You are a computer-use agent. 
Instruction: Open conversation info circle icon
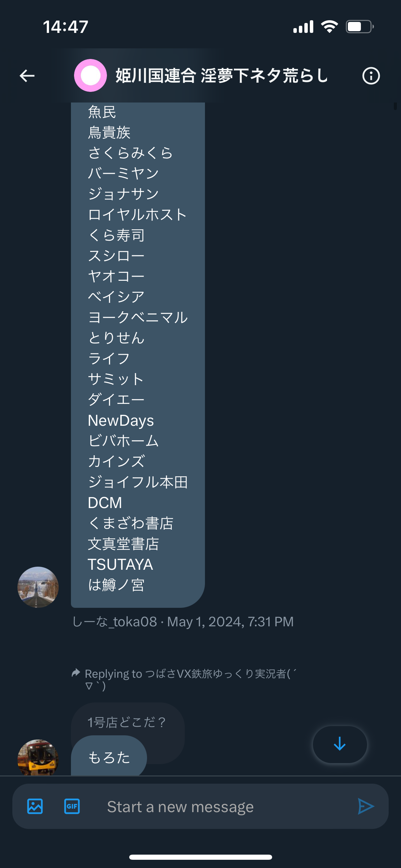coord(371,76)
